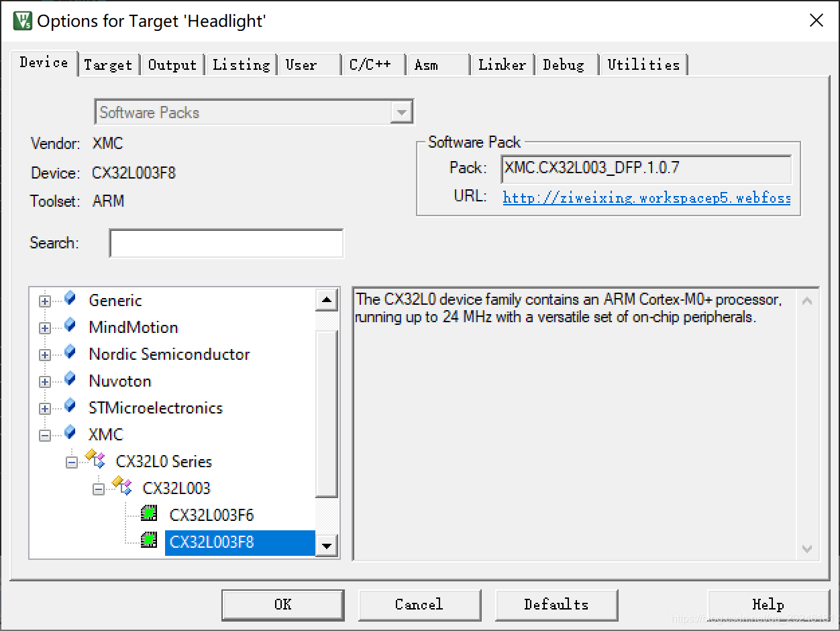Click the Nordic Semiconductor vendor diamond icon
The image size is (840, 631).
(70, 352)
